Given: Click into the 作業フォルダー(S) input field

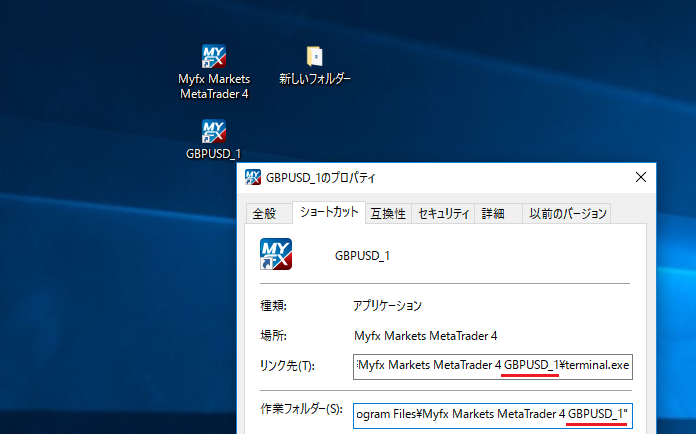Looking at the screenshot, I should click(x=493, y=415).
